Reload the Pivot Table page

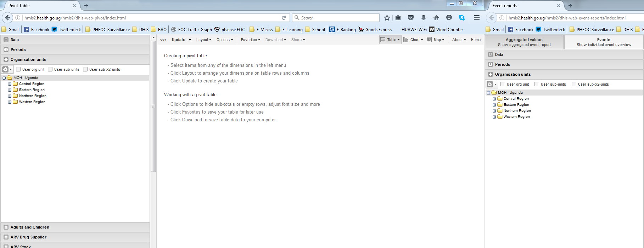coord(284,18)
